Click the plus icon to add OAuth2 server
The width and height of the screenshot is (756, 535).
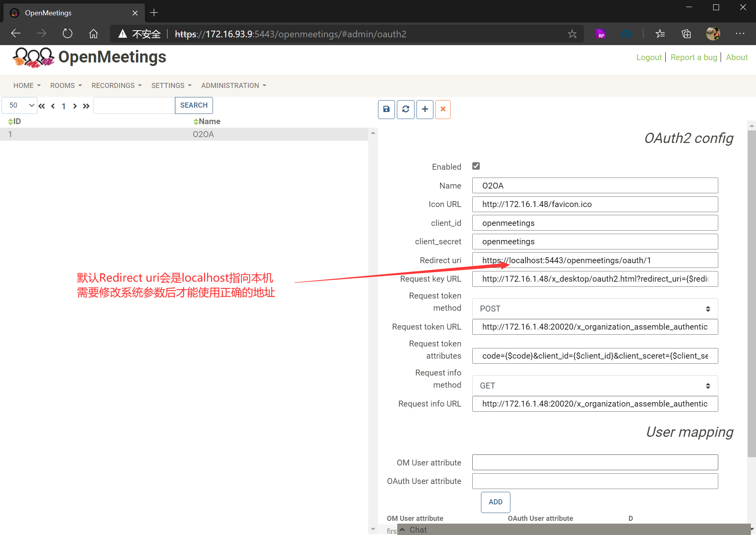[x=425, y=109]
